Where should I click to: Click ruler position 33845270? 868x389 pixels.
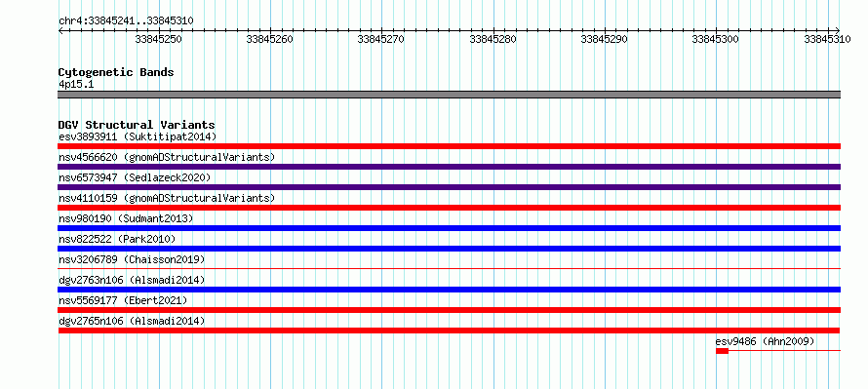381,39
